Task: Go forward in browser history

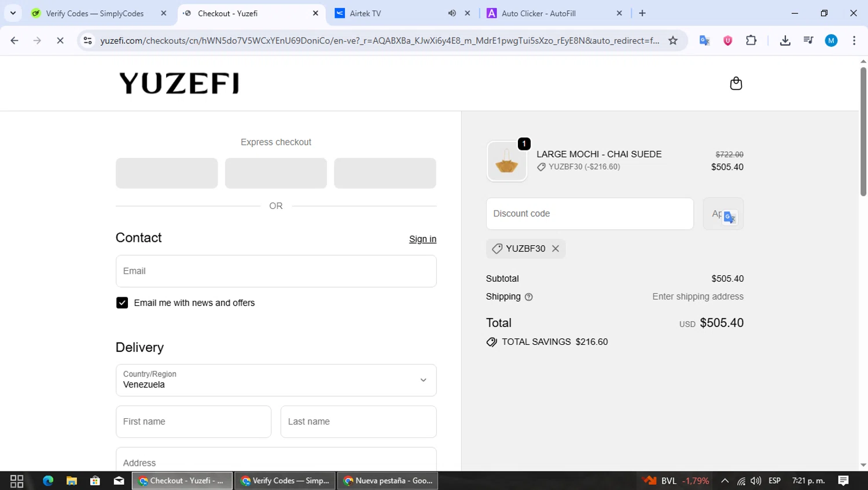Action: click(x=37, y=40)
